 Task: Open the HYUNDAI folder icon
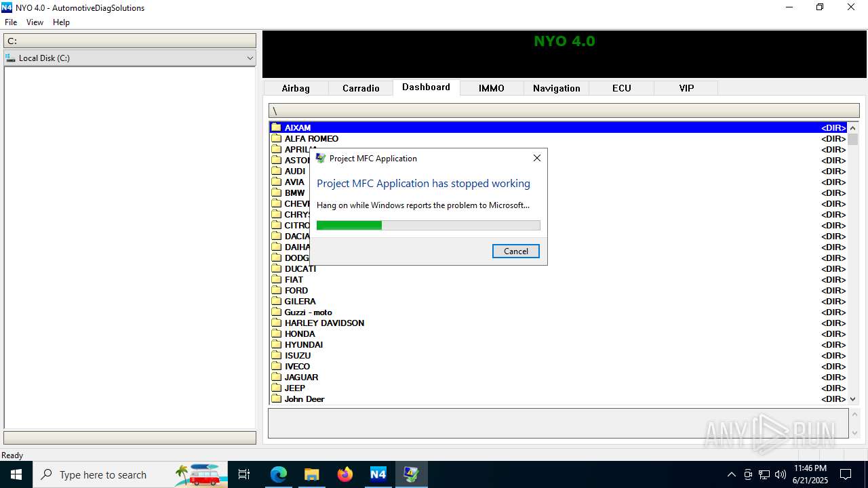point(276,344)
